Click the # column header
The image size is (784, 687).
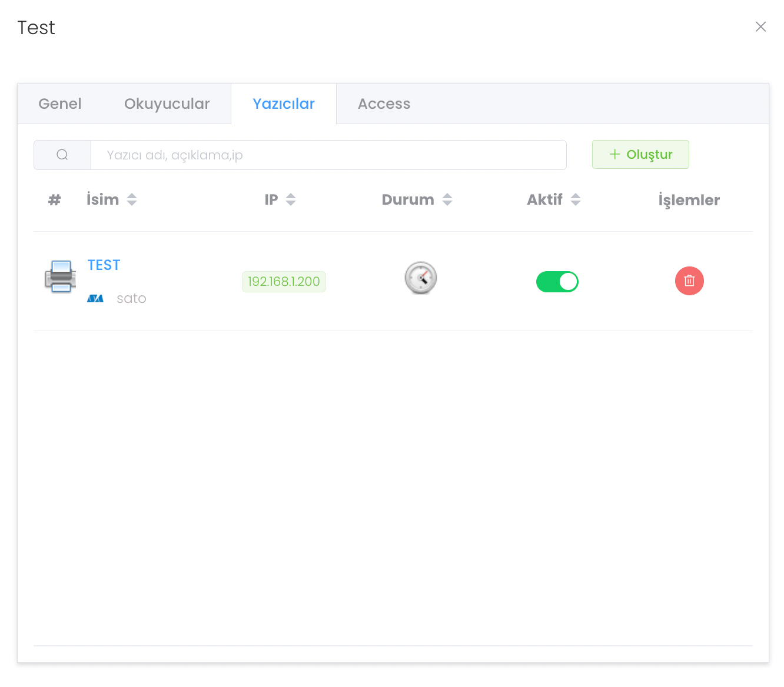point(54,200)
